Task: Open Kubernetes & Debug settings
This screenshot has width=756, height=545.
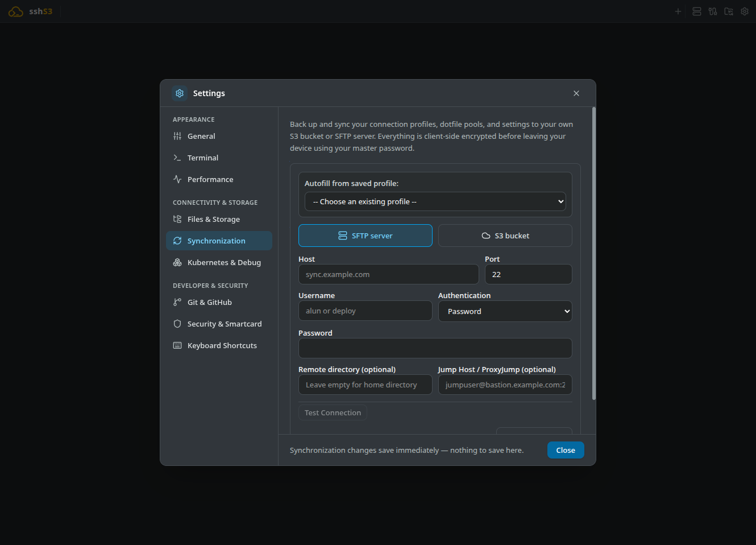Action: pyautogui.click(x=219, y=262)
